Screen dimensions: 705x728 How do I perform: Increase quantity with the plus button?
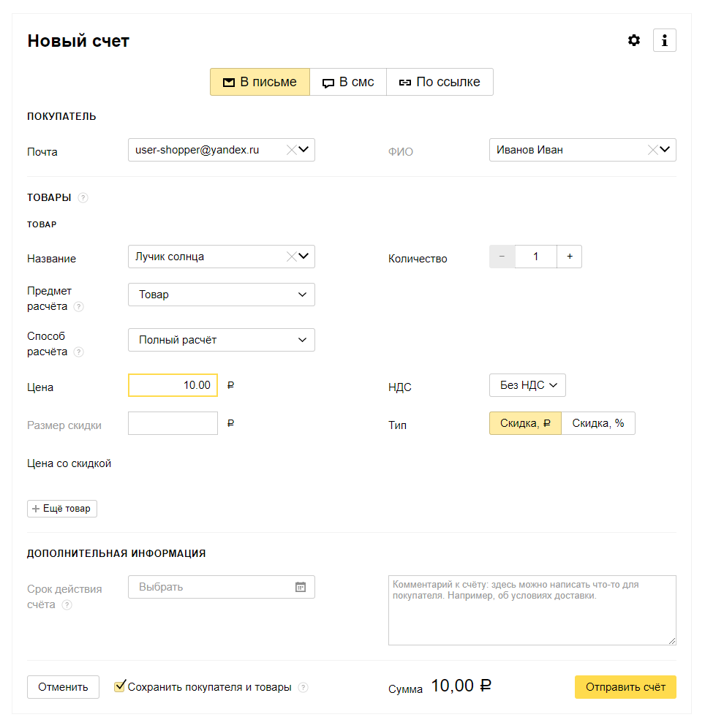pyautogui.click(x=570, y=257)
